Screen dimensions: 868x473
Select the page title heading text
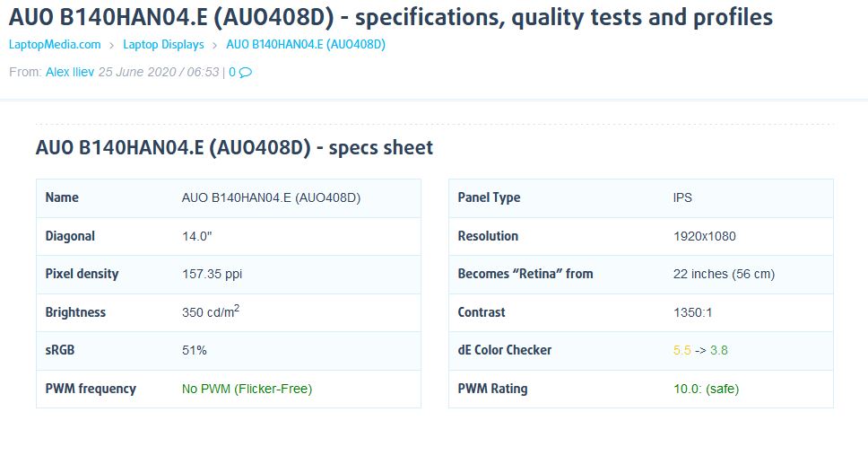(x=391, y=17)
